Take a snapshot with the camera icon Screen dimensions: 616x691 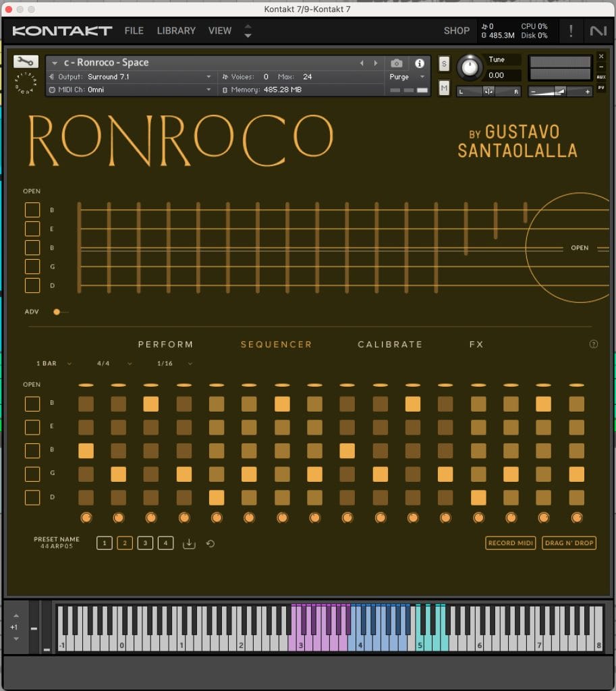397,63
